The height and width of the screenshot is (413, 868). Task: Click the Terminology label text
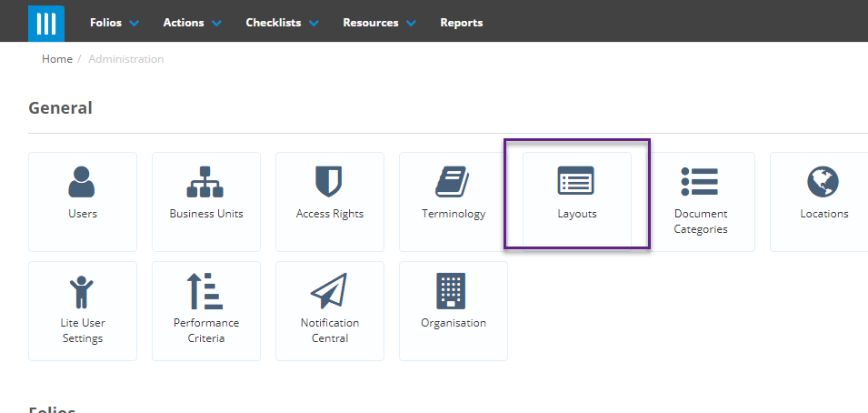[454, 214]
